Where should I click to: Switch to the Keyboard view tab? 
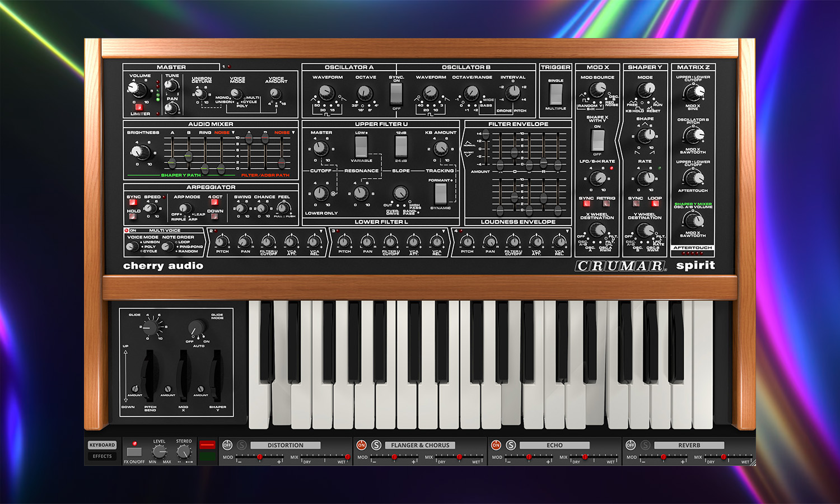click(102, 445)
